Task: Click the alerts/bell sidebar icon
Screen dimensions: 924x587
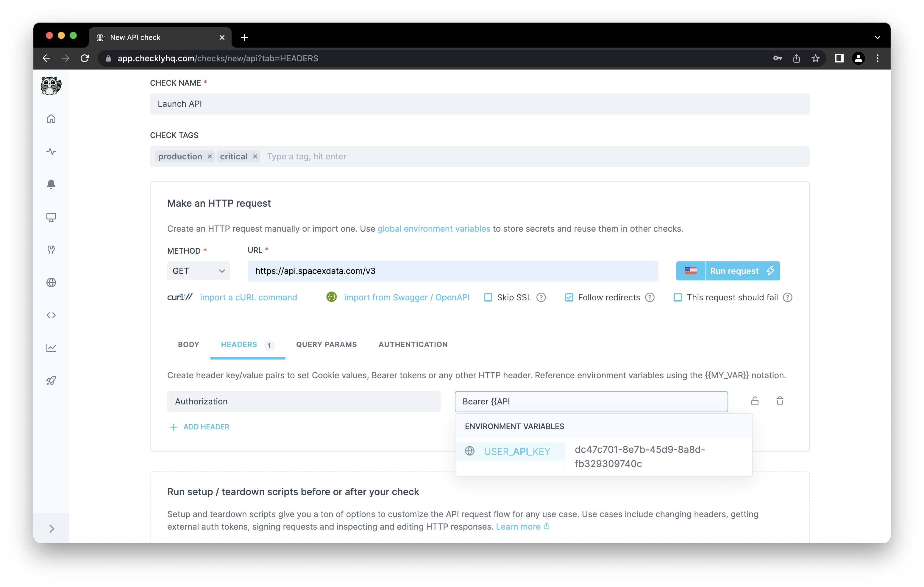Action: pos(52,184)
